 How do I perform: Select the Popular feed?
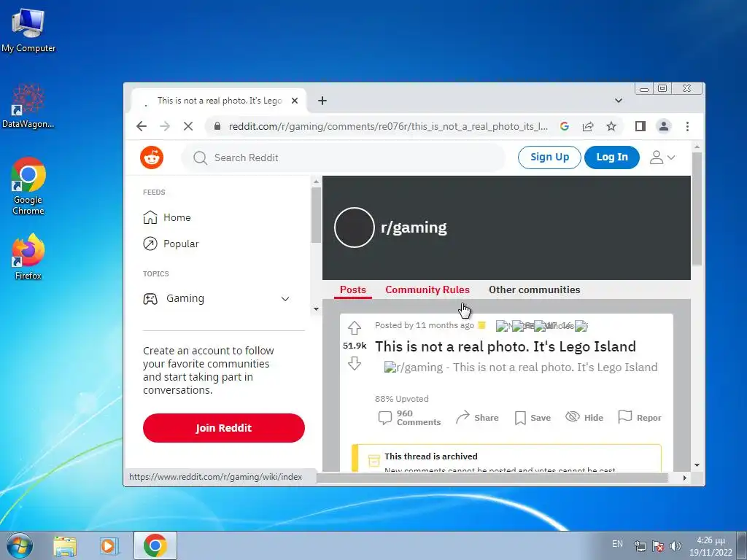click(x=171, y=244)
